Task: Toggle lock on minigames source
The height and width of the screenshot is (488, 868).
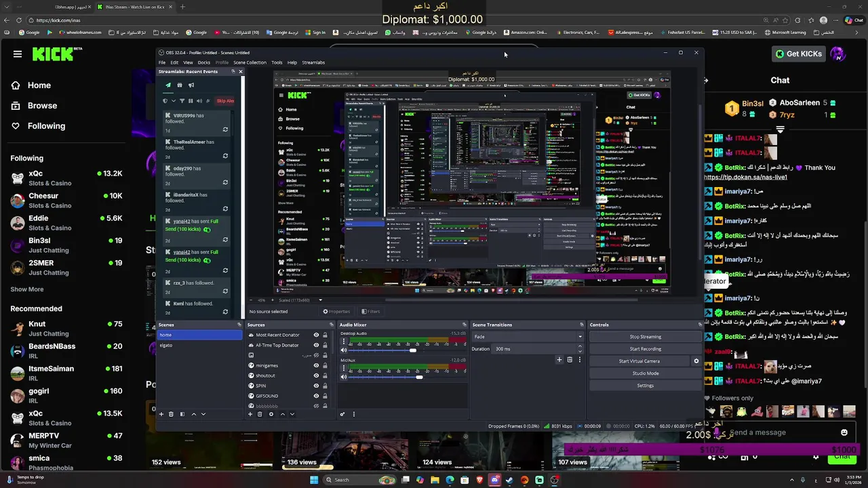Action: click(325, 365)
